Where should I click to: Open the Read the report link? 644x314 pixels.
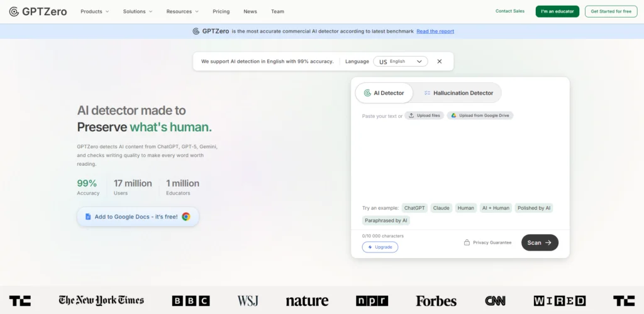point(435,31)
